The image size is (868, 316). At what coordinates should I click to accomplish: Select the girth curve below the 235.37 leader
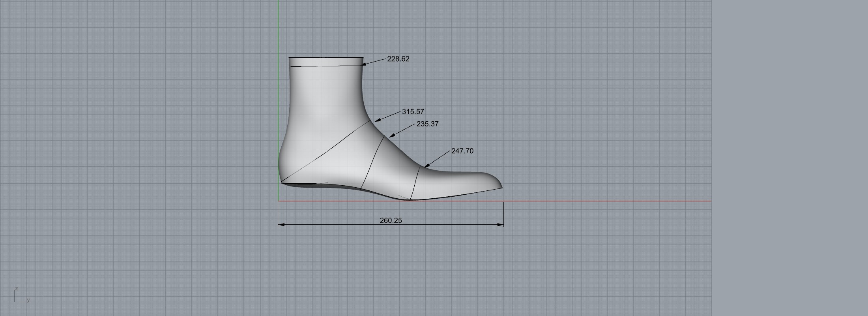pyautogui.click(x=372, y=163)
